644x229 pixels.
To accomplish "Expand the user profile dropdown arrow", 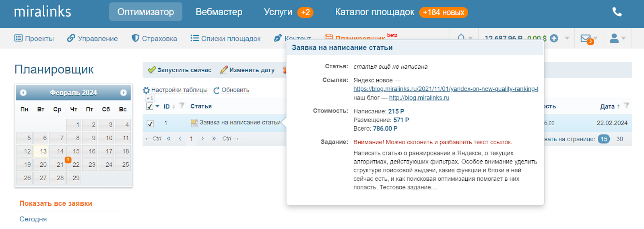I will (623, 39).
